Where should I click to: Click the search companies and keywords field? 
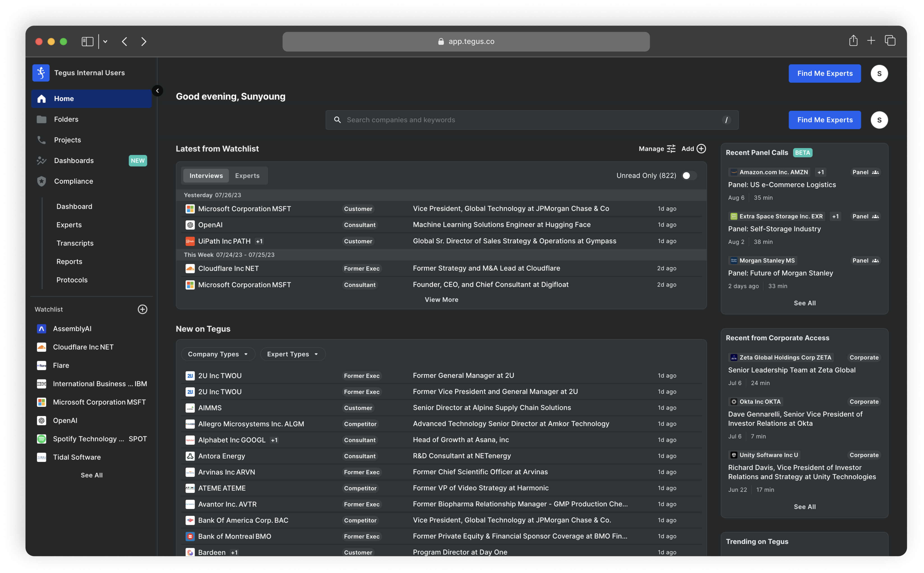tap(531, 120)
